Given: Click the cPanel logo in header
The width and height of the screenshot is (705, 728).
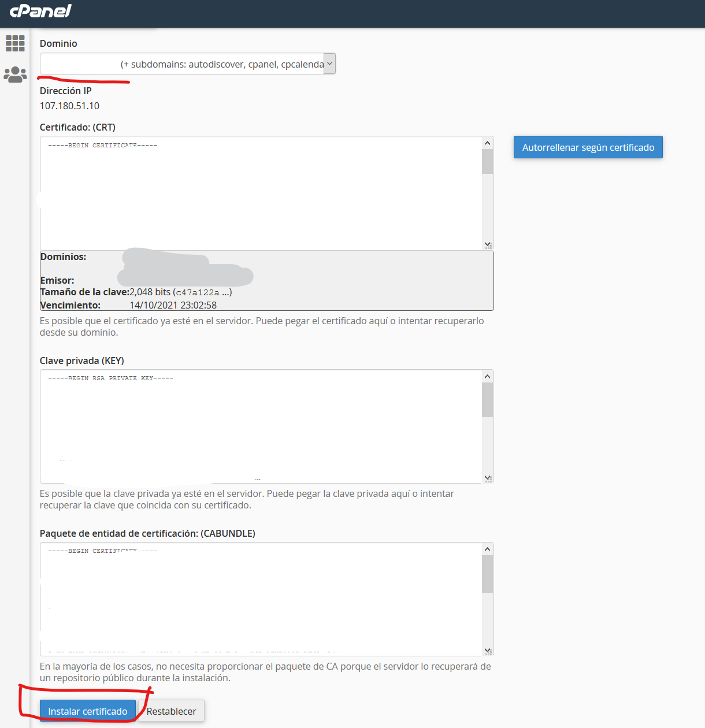Looking at the screenshot, I should click(x=40, y=11).
